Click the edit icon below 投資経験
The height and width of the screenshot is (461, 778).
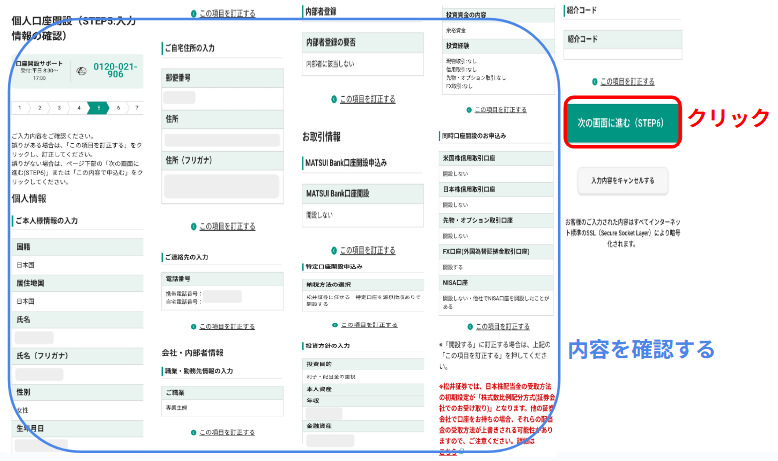pos(467,110)
